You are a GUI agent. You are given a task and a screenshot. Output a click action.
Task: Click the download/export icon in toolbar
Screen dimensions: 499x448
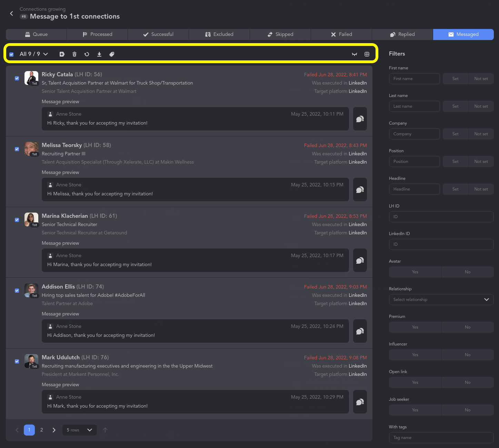tap(99, 54)
